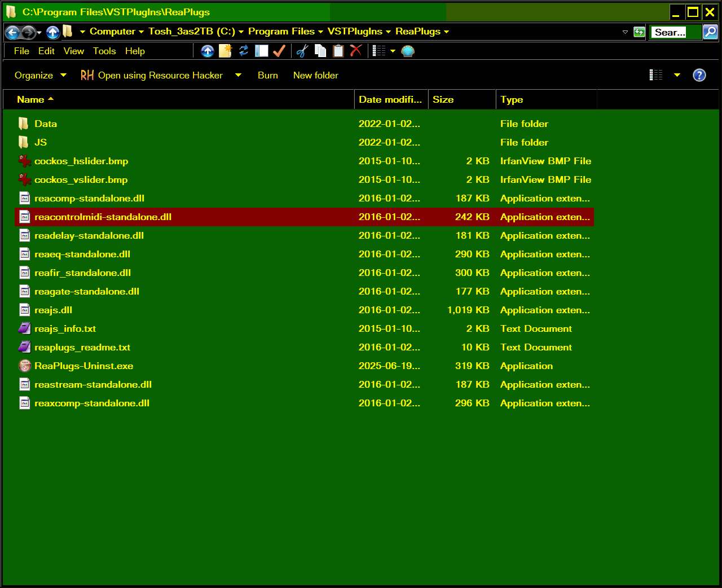Click the Back navigation arrow
Viewport: 722px width, 588px height.
(x=12, y=32)
